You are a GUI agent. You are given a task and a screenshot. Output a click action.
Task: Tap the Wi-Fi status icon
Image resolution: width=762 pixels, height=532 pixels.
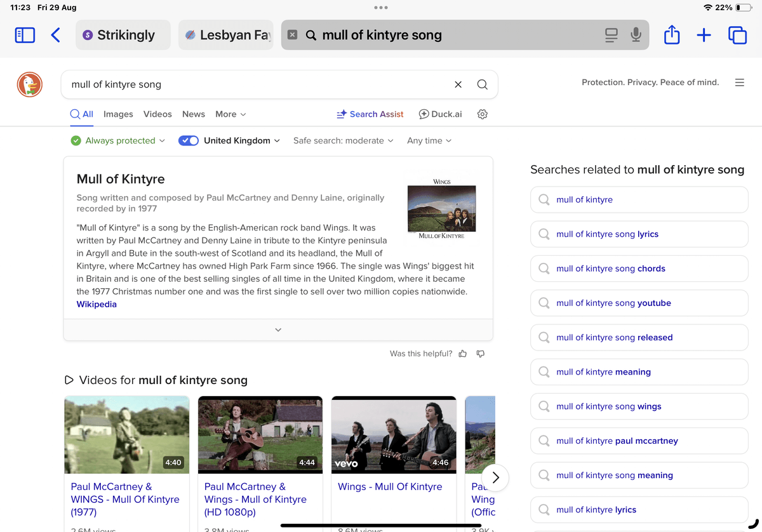pyautogui.click(x=707, y=8)
